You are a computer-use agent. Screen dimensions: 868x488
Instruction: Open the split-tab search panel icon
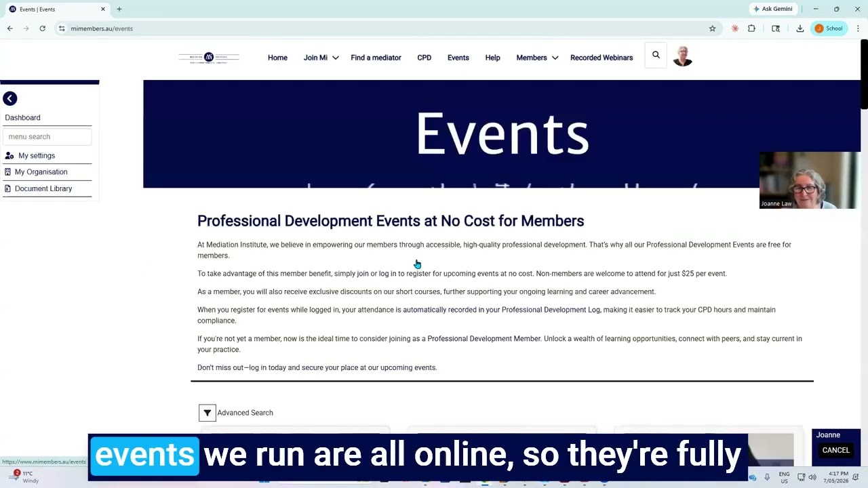(x=776, y=28)
